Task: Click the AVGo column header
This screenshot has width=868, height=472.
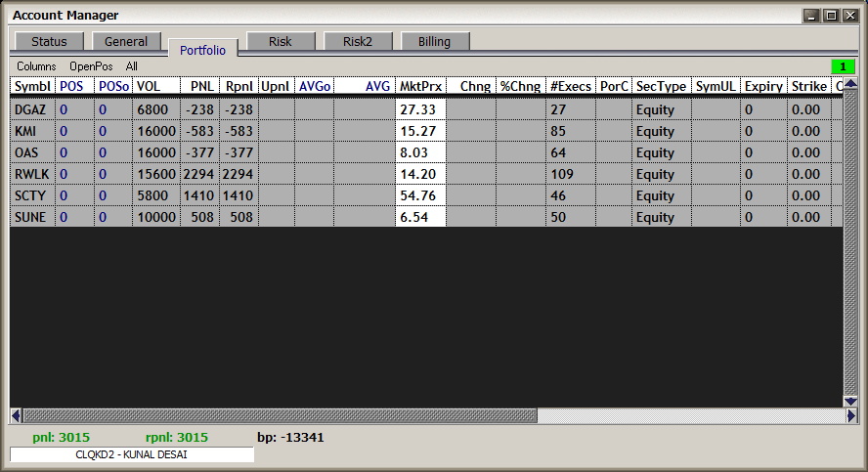Action: pyautogui.click(x=314, y=86)
